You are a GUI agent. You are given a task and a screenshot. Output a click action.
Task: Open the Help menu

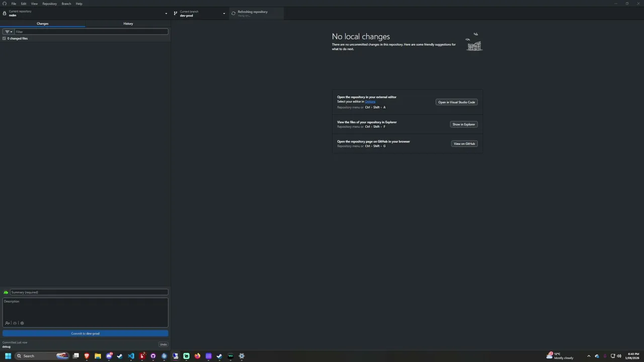(x=79, y=4)
